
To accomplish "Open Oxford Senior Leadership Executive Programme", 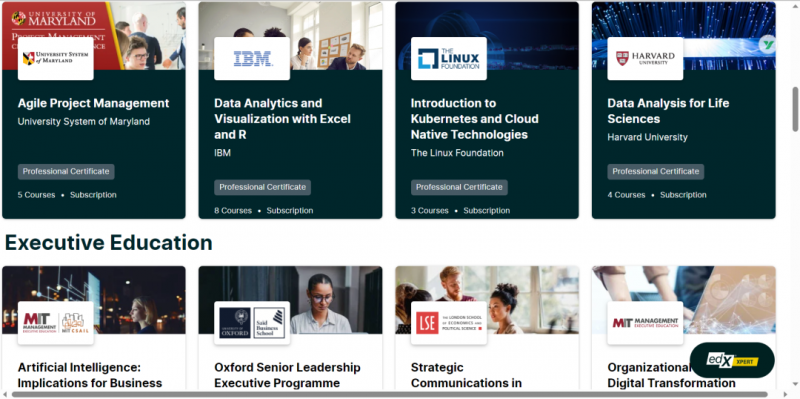I will (287, 375).
